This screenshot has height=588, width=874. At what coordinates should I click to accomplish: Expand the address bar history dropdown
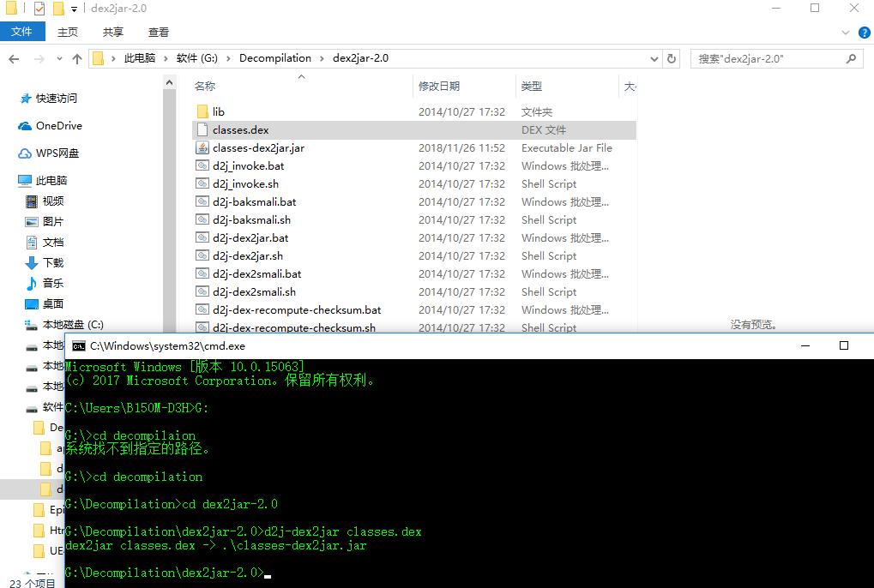pos(654,58)
